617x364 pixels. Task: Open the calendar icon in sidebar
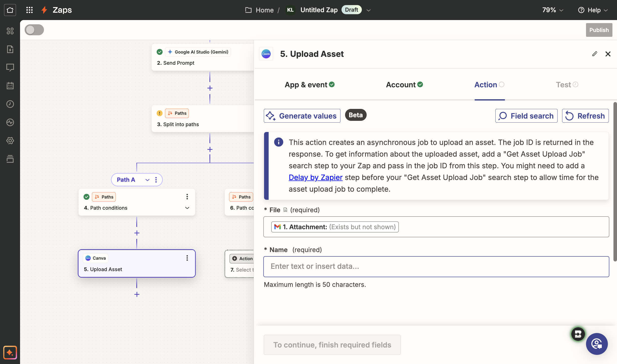[10, 86]
